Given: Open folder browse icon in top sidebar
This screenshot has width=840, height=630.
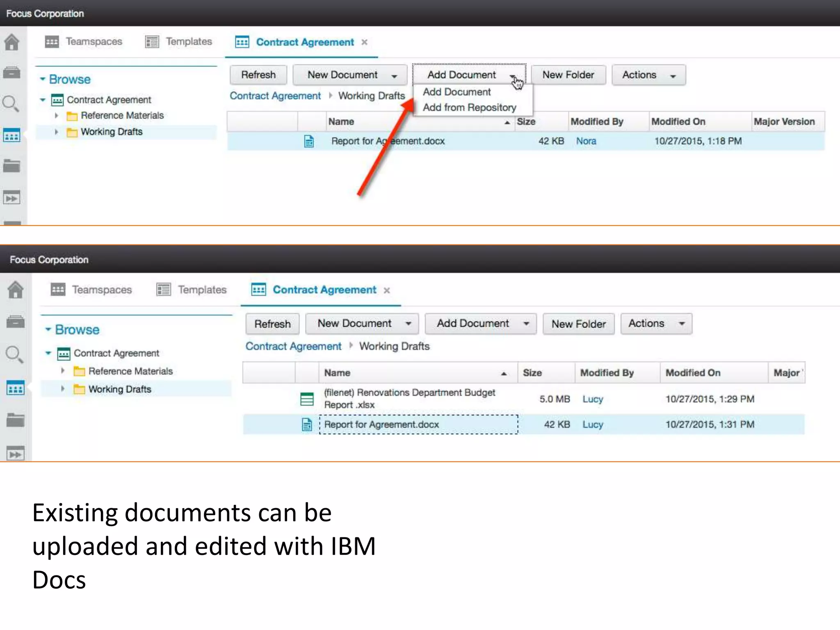Looking at the screenshot, I should click(x=11, y=166).
